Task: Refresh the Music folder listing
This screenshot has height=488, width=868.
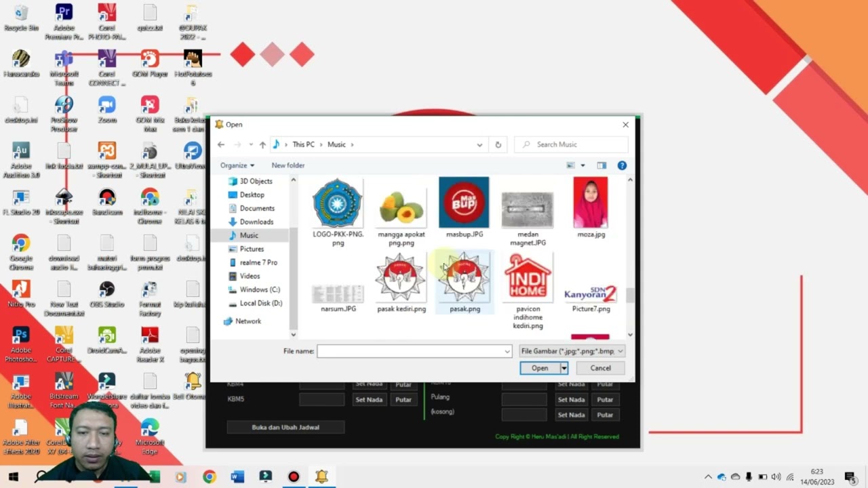Action: 498,144
